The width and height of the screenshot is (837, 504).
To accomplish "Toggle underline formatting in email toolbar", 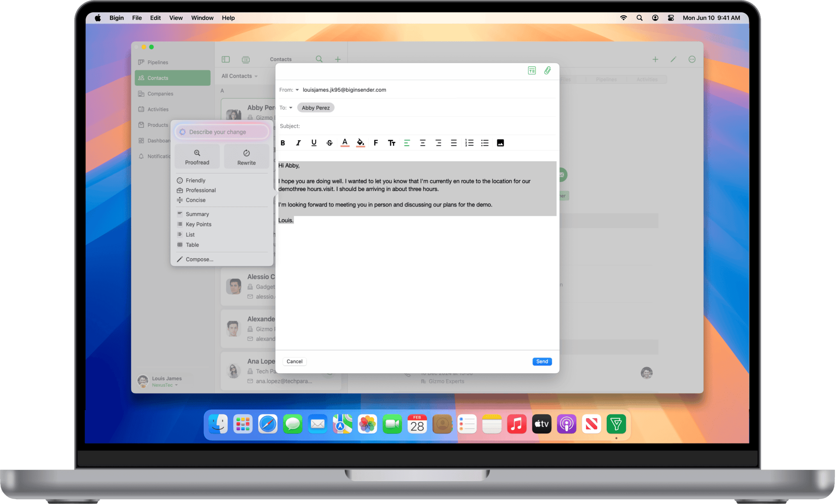I will (314, 143).
